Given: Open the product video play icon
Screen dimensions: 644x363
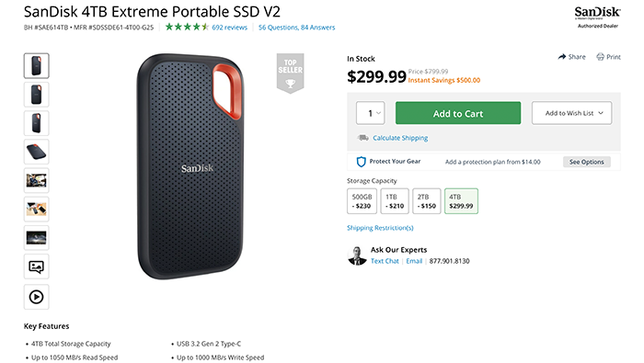Looking at the screenshot, I should pyautogui.click(x=36, y=297).
